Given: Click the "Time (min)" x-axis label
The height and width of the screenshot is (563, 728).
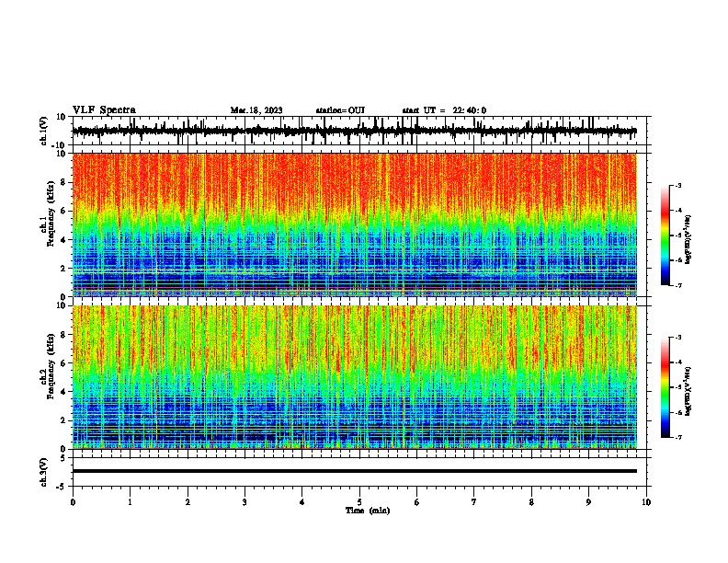Looking at the screenshot, I should coord(368,511).
